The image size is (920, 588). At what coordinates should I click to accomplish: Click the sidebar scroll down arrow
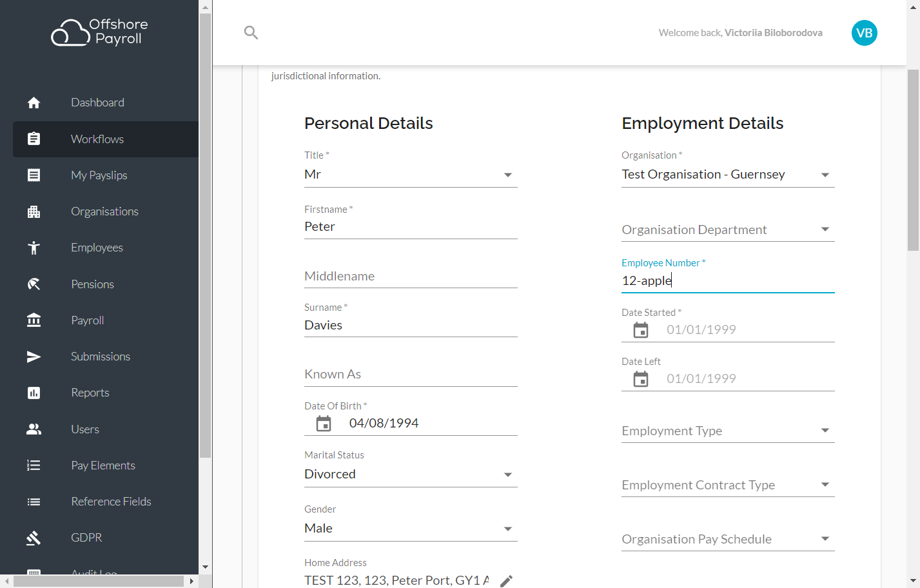[x=205, y=567]
